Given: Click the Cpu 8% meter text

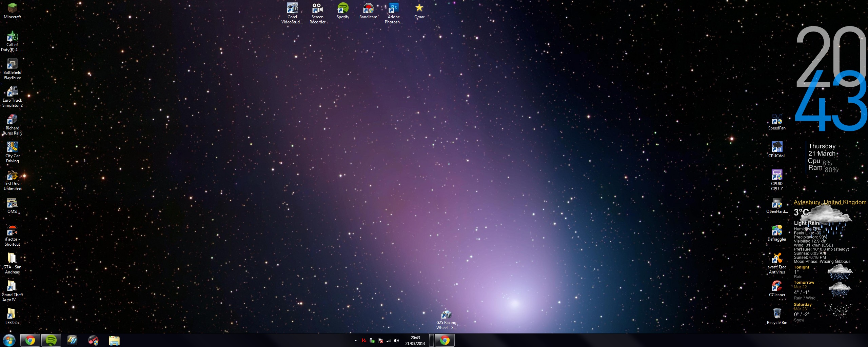Looking at the screenshot, I should [820, 162].
